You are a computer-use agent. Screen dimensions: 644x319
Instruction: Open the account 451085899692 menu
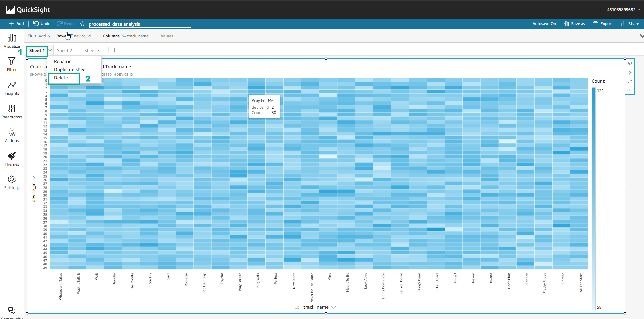click(623, 10)
